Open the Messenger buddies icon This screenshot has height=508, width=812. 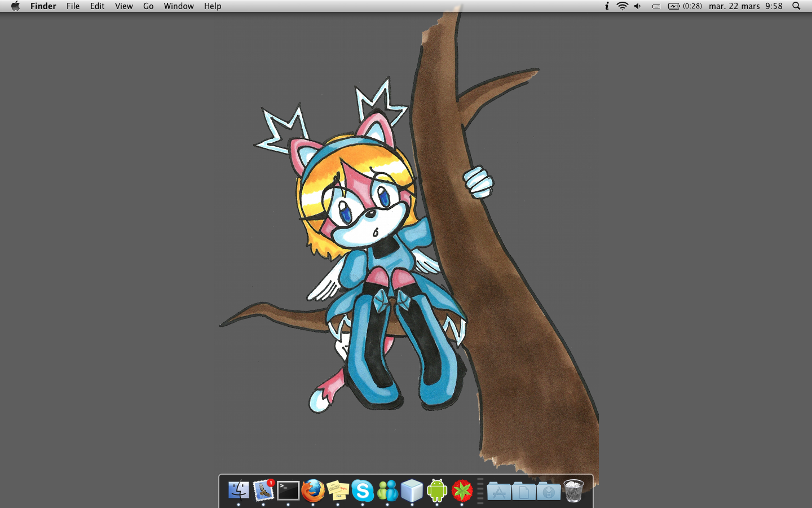(387, 491)
